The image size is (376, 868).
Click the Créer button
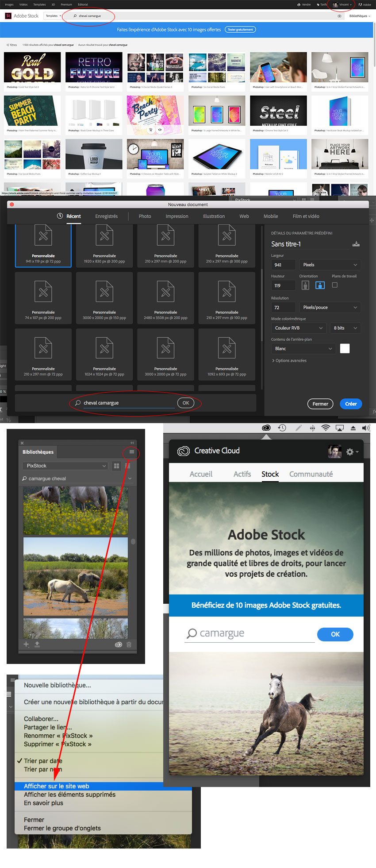coord(351,404)
